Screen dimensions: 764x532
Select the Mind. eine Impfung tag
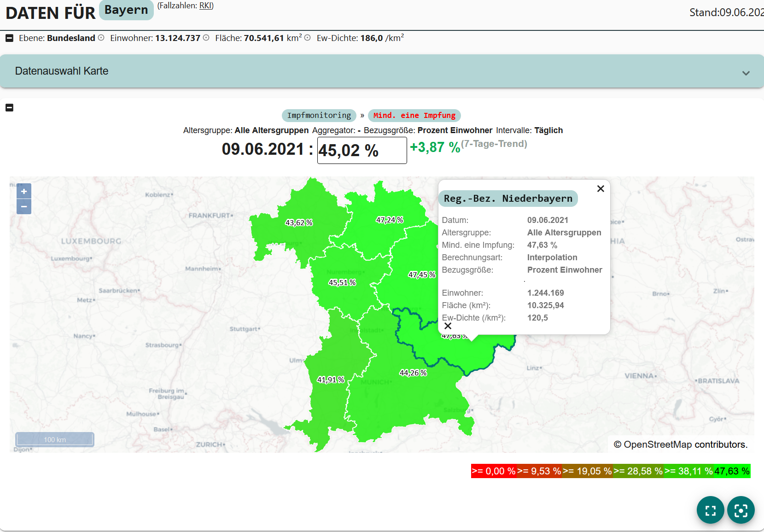point(414,115)
